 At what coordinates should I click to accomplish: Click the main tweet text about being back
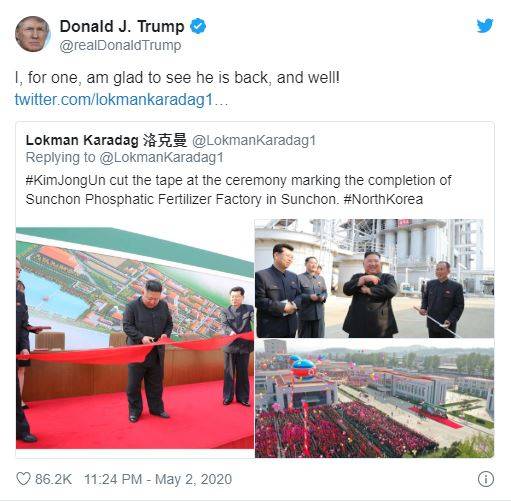(x=177, y=78)
